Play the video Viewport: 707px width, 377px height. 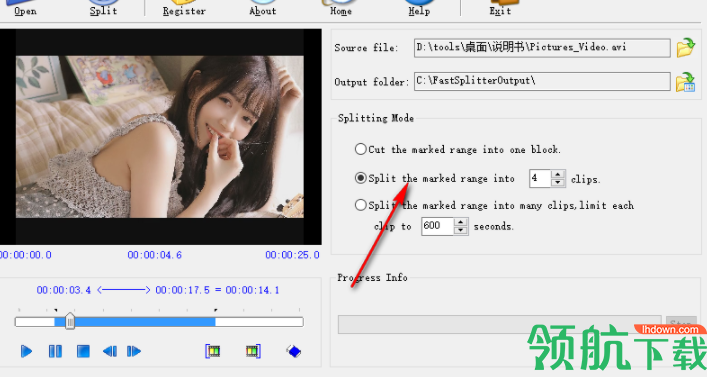pos(27,351)
